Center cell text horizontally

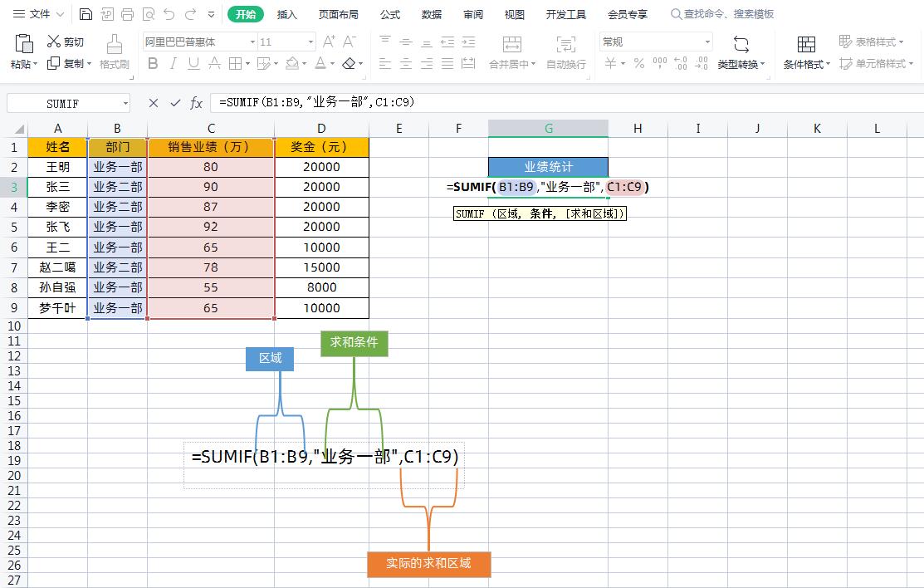(x=406, y=63)
